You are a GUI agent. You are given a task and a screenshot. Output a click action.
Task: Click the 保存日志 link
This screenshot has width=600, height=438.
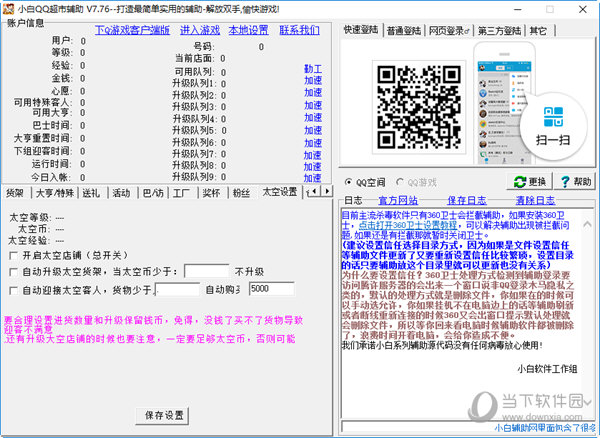coord(467,200)
